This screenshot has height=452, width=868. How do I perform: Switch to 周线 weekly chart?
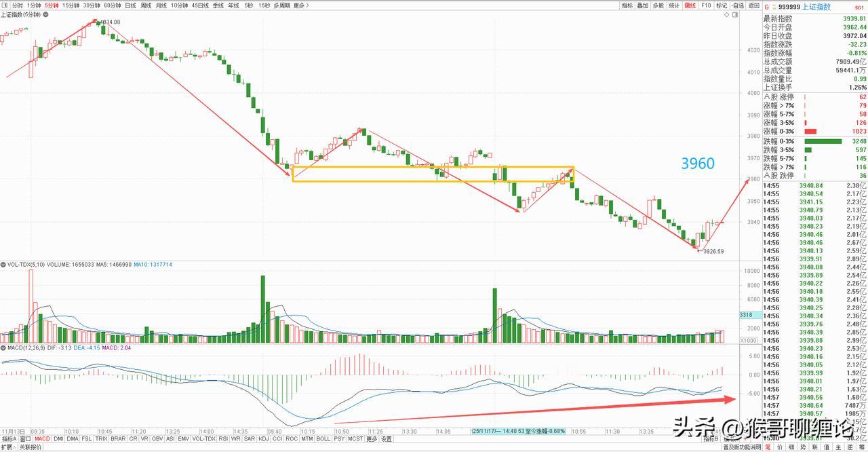[146, 5]
